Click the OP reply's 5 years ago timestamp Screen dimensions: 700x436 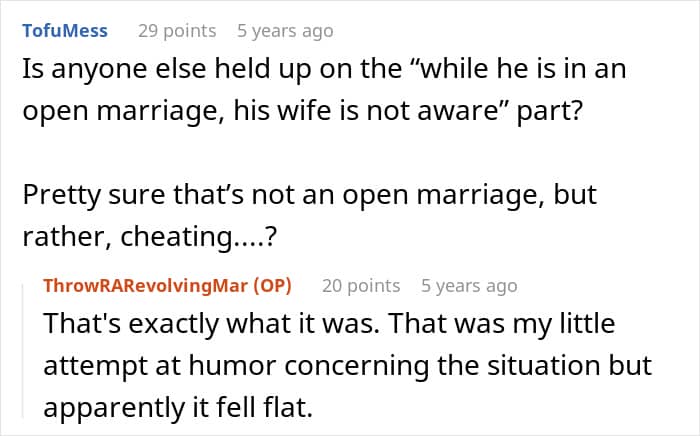click(469, 286)
